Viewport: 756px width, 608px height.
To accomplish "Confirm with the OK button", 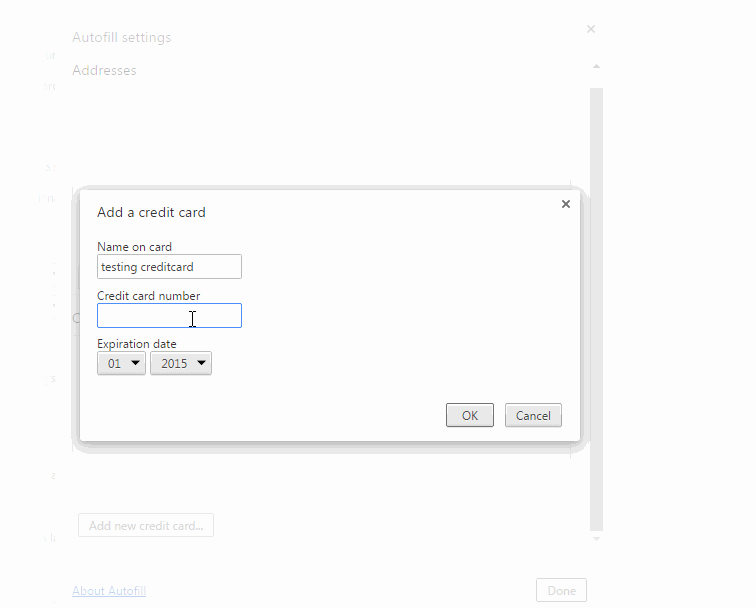I will tap(470, 415).
